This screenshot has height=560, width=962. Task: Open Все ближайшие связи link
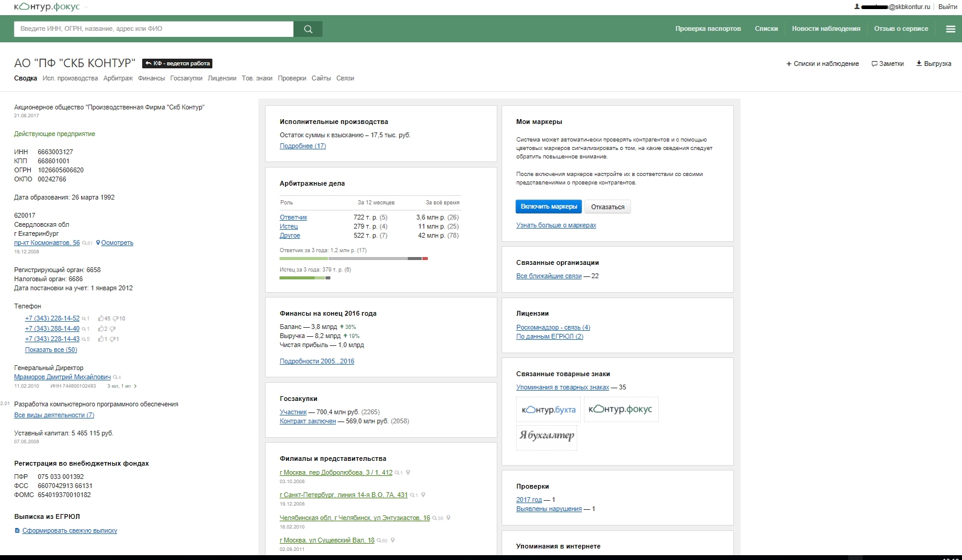coord(549,276)
